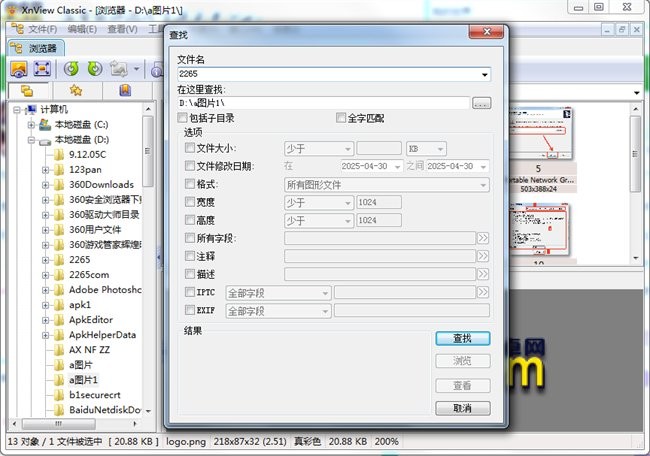Open the categories bookmark panel tab

click(x=124, y=91)
